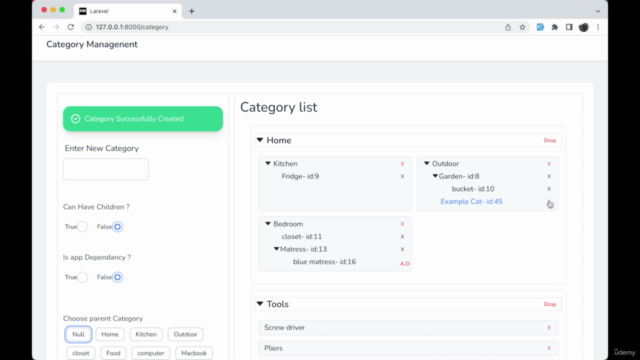Open Chrome's three-dot menu
This screenshot has width=640, height=360.
click(x=598, y=27)
